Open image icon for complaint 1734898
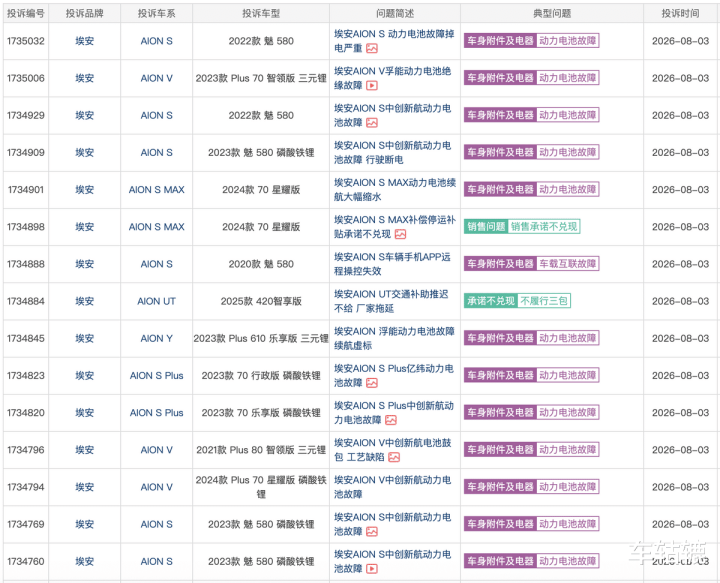 coord(400,234)
